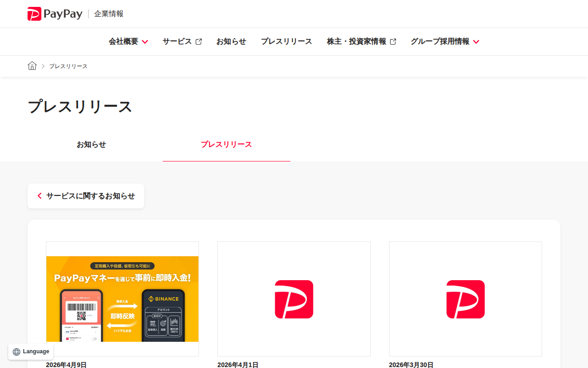Open the Language selector button
This screenshot has width=588, height=368.
tap(31, 351)
